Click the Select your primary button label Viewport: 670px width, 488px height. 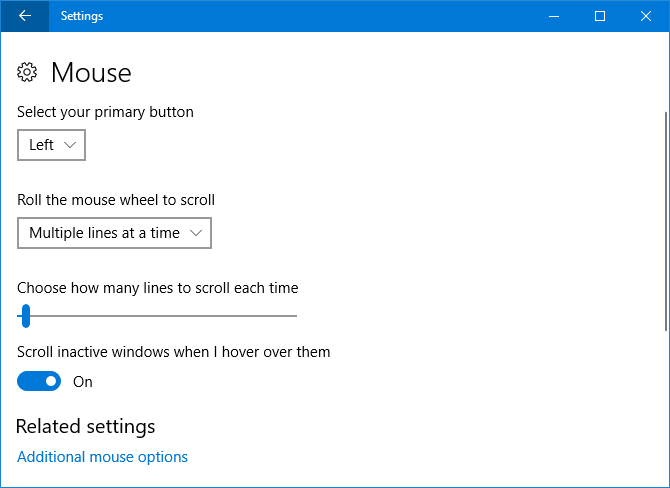click(x=105, y=112)
